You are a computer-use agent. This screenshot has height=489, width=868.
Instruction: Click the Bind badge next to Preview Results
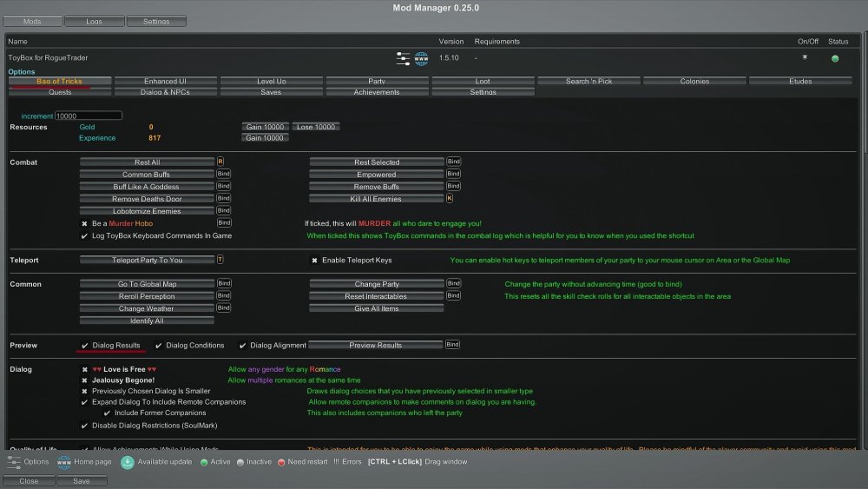tap(452, 345)
